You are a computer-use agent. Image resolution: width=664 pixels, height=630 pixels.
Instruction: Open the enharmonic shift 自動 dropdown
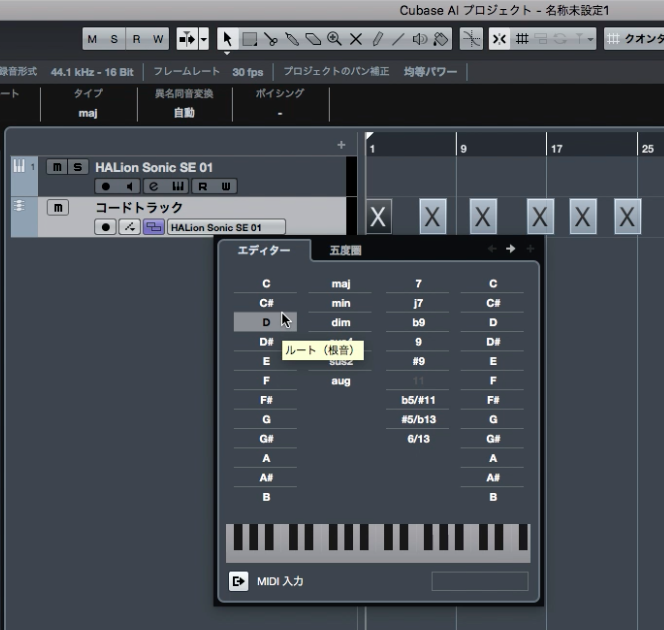pos(184,113)
